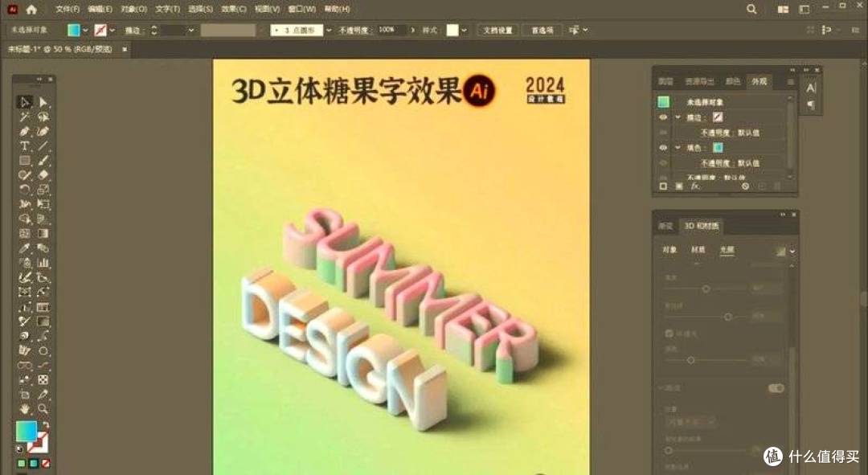Image resolution: width=868 pixels, height=475 pixels.
Task: Click 不透明度 link under 填色
Action: (715, 163)
